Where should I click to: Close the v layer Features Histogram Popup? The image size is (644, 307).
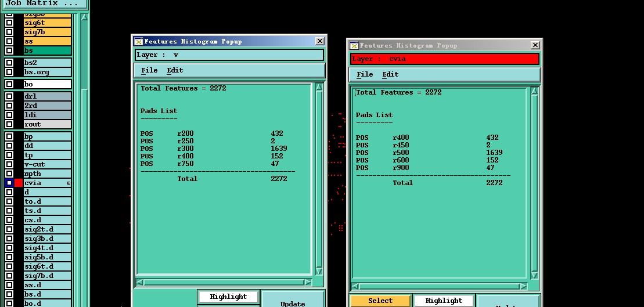click(x=319, y=41)
